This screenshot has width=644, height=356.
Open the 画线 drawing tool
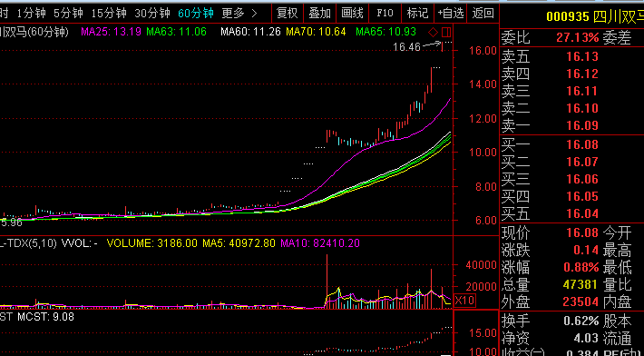point(353,14)
